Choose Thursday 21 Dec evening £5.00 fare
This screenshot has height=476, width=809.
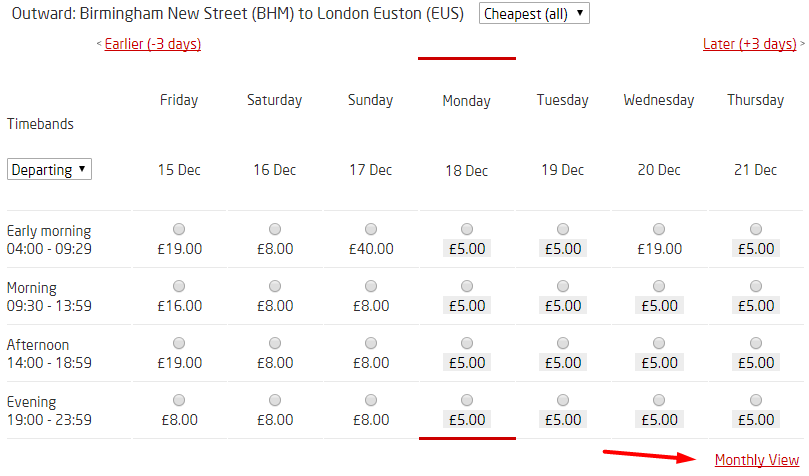pyautogui.click(x=755, y=400)
